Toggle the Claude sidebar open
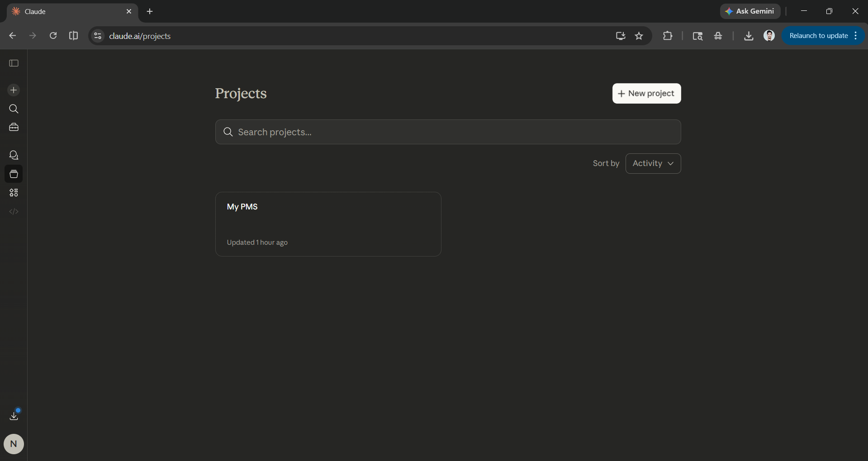The image size is (868, 461). coord(14,63)
